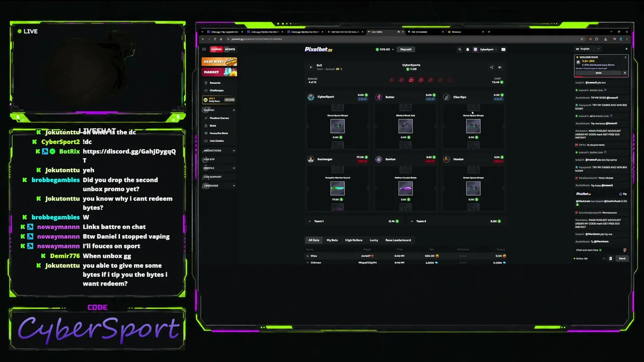The image size is (644, 362).
Task: Open the balance 626.60 dropdown
Action: (x=384, y=49)
